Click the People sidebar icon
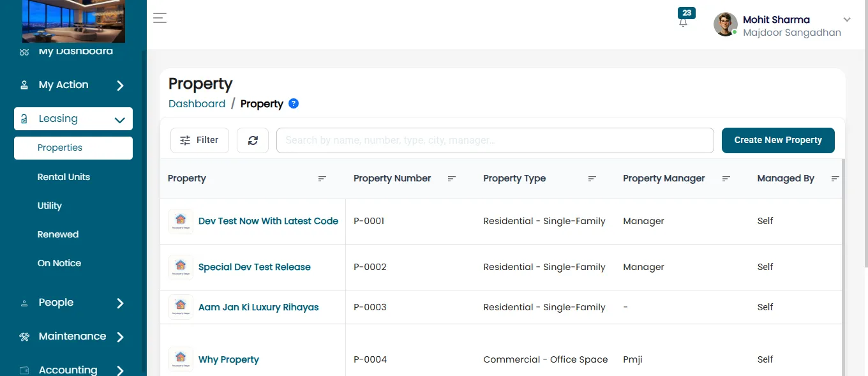This screenshot has width=868, height=376. (x=24, y=303)
